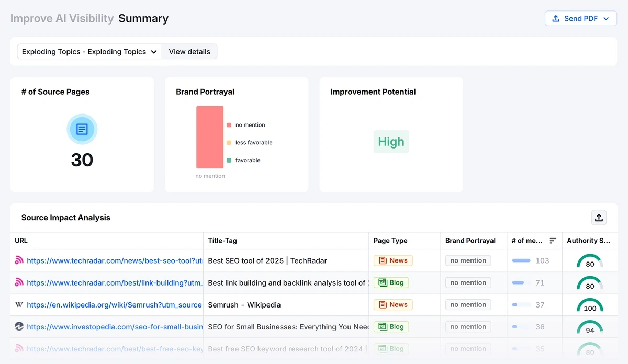Open the techradar best-seo-tool URL link

point(115,260)
